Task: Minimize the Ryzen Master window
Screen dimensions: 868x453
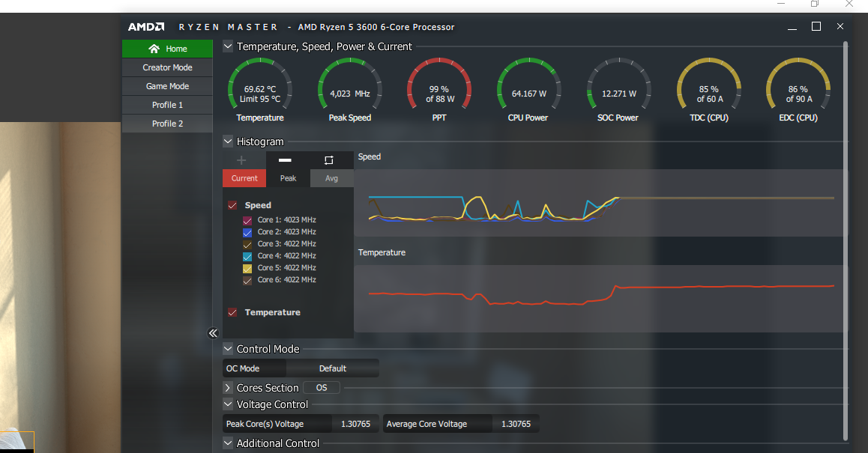Action: click(792, 26)
